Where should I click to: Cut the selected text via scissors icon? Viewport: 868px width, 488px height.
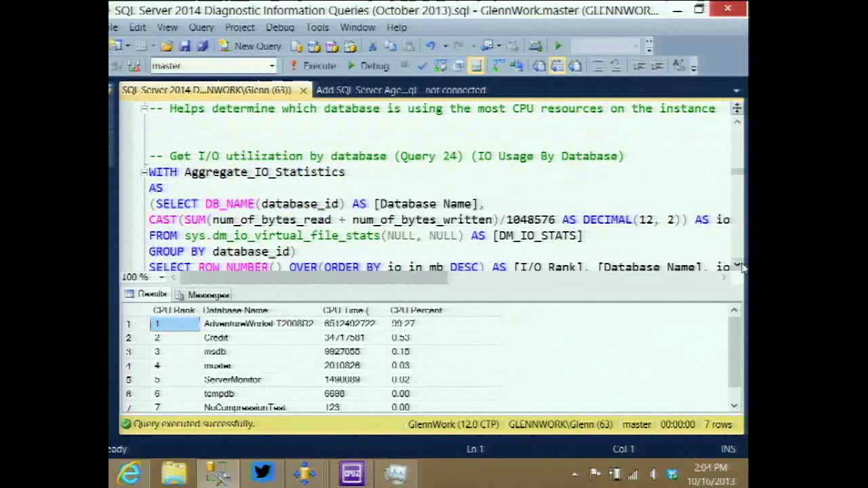(x=372, y=46)
